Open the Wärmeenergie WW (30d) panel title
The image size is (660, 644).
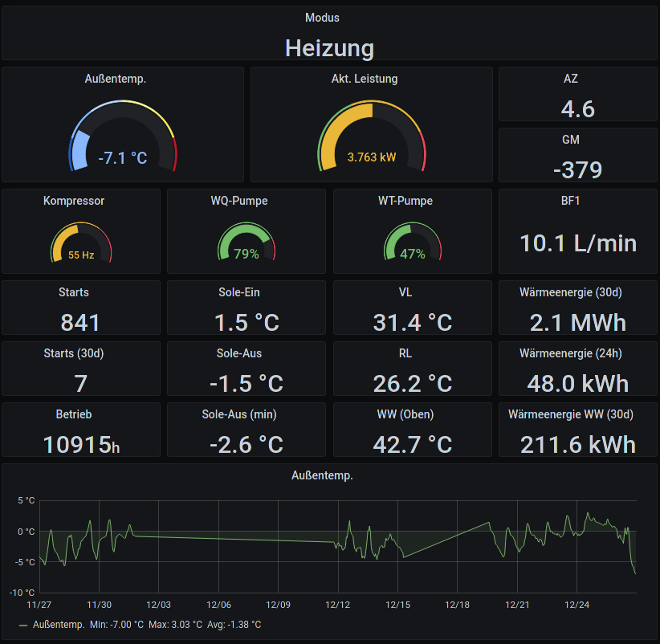coord(571,414)
